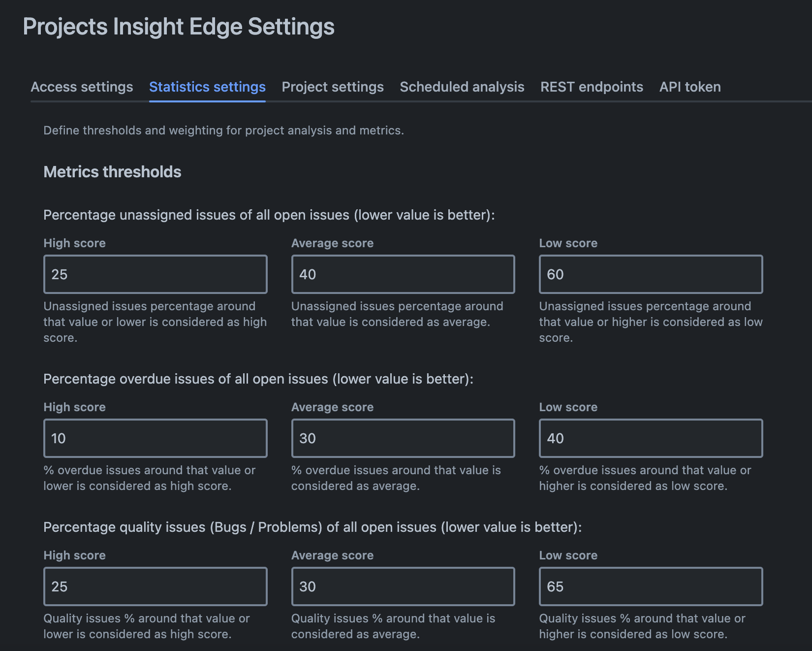Viewport: 812px width, 651px height.
Task: Select quality issues High score field
Action: tap(156, 586)
